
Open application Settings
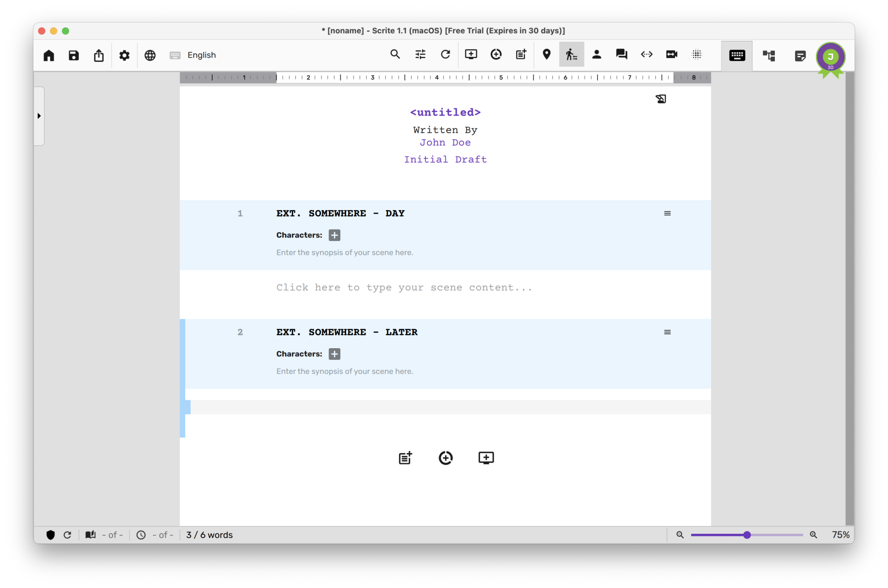click(124, 55)
